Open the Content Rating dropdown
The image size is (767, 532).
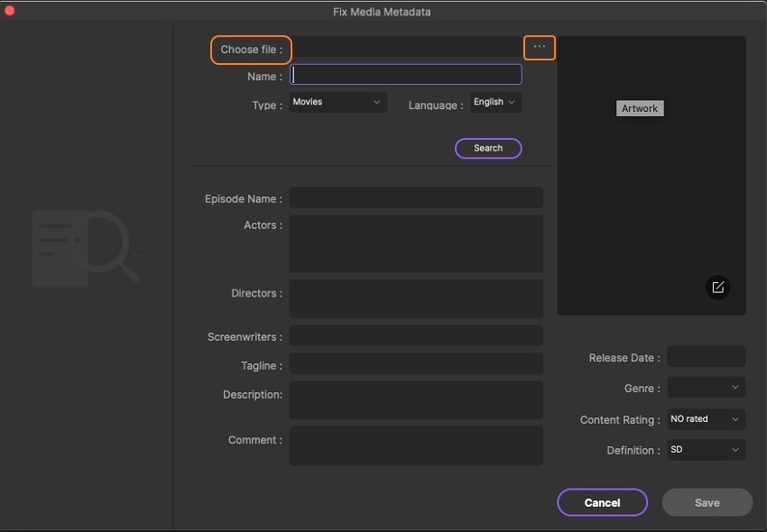tap(707, 419)
